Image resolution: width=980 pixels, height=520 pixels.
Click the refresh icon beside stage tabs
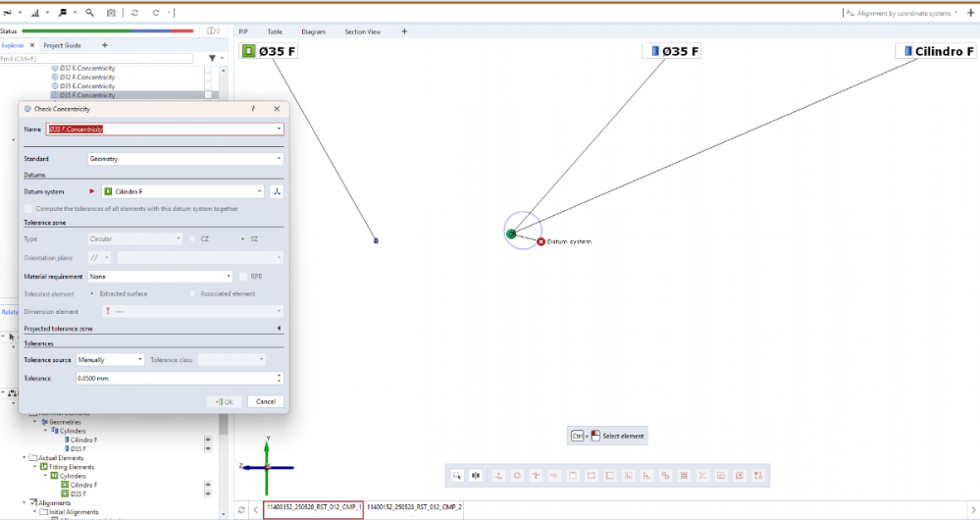[x=242, y=510]
